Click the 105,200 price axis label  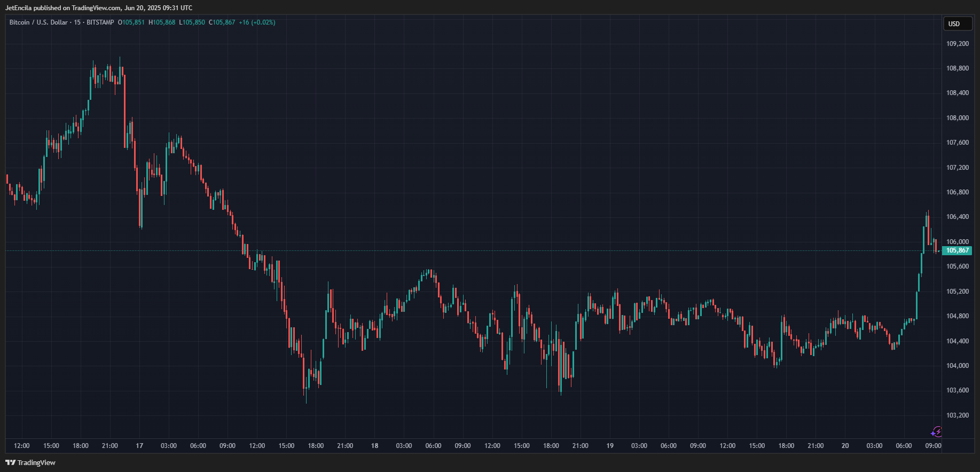(958, 292)
